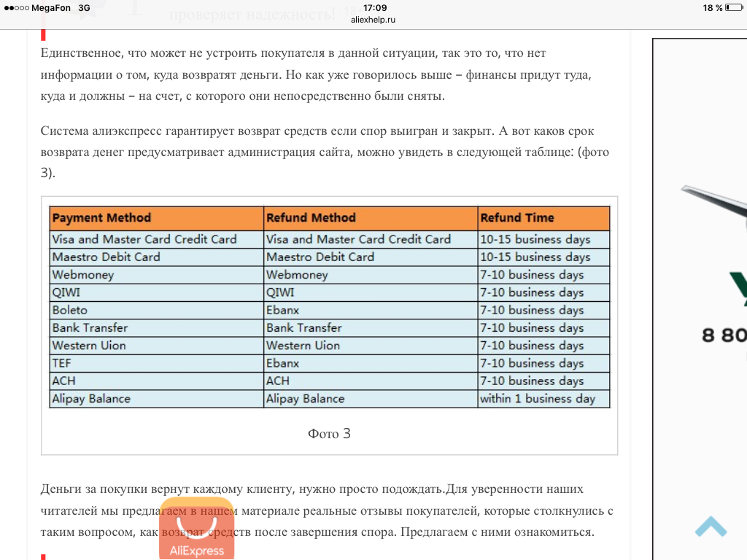Viewport: 747px width, 560px height.
Task: Select Bank Transfer in Payment Method column
Action: (157, 327)
